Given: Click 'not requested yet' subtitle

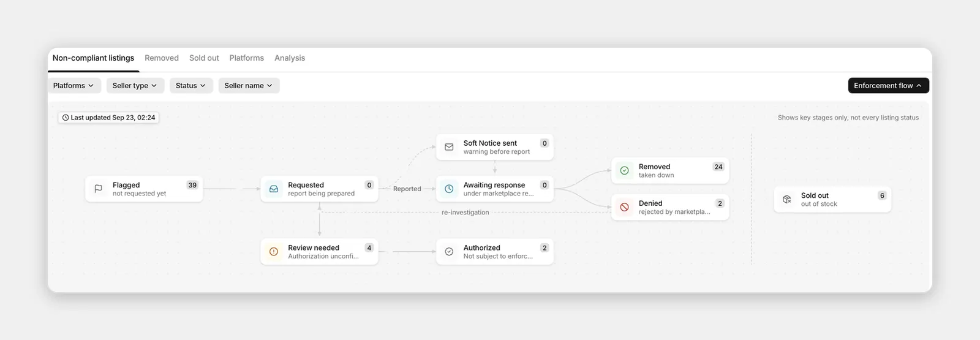Looking at the screenshot, I should pyautogui.click(x=139, y=194).
